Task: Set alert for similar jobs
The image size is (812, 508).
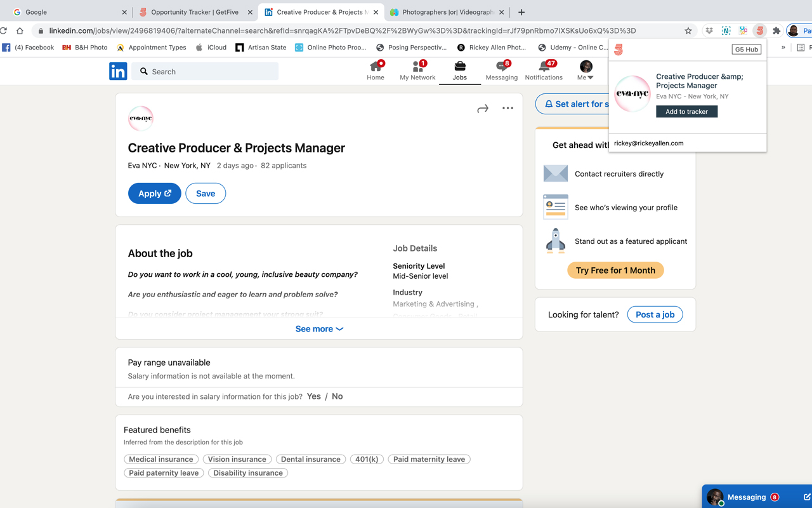Action: (x=572, y=104)
